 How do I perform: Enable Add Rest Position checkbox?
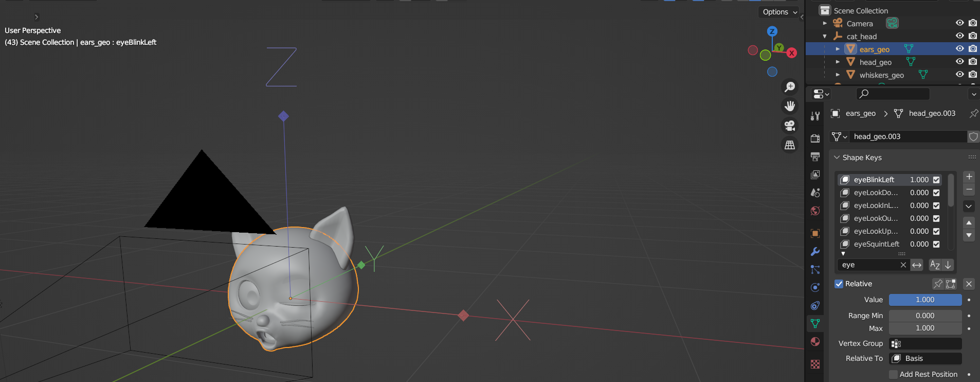click(894, 374)
